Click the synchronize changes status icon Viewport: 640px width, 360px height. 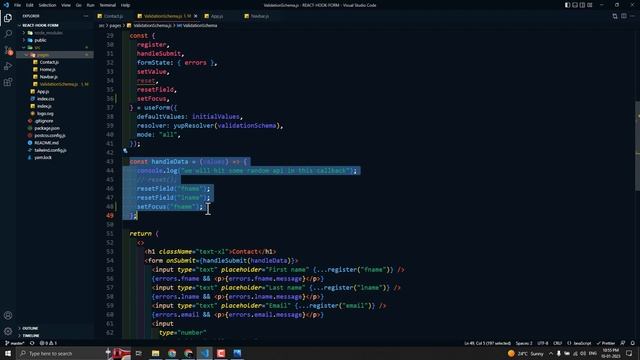pos(32,343)
